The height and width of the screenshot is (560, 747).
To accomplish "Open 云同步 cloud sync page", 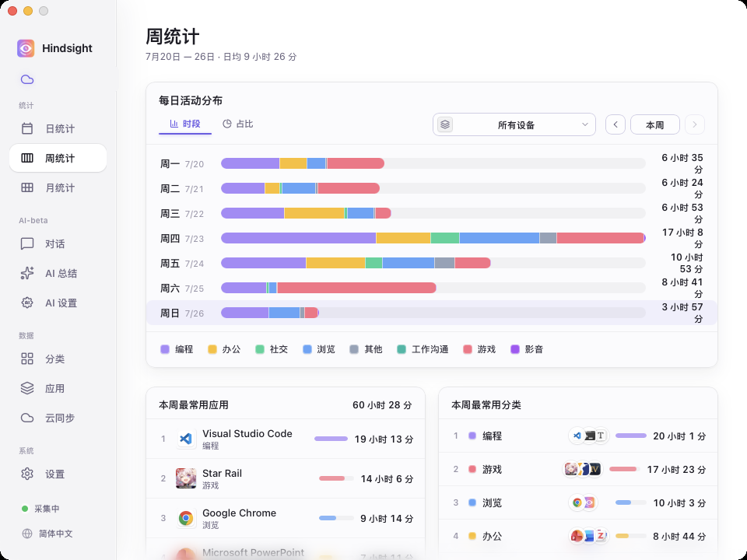I will click(58, 418).
